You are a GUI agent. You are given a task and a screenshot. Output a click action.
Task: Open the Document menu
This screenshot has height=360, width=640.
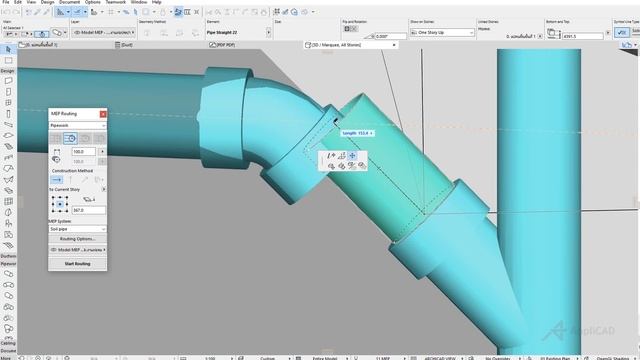click(x=70, y=2)
